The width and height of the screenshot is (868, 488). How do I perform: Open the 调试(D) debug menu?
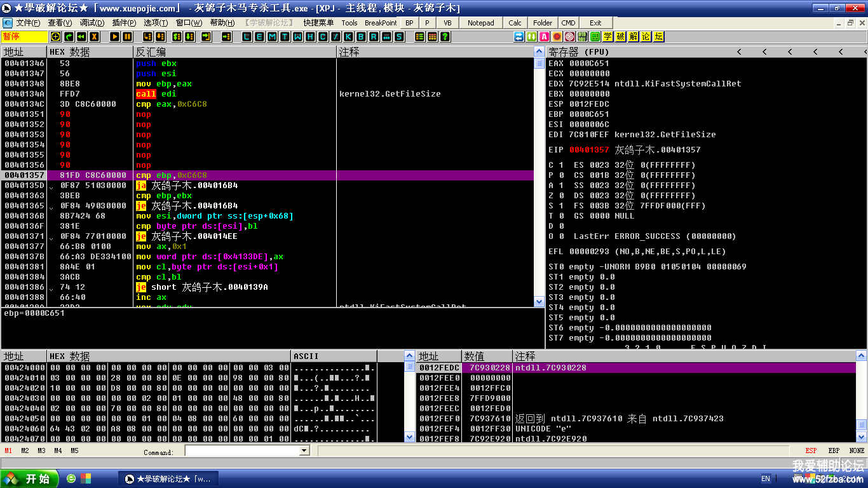[92, 23]
